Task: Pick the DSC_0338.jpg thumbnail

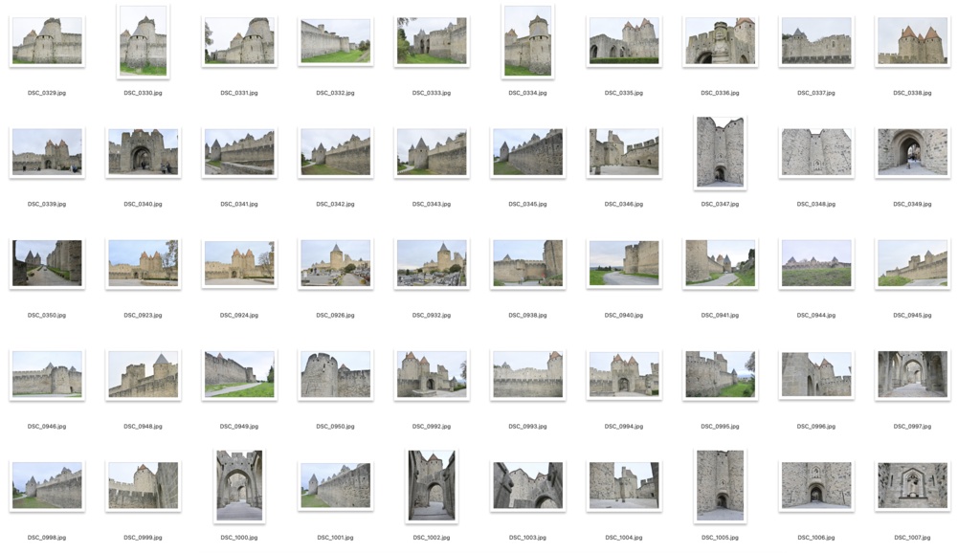Action: coord(912,40)
